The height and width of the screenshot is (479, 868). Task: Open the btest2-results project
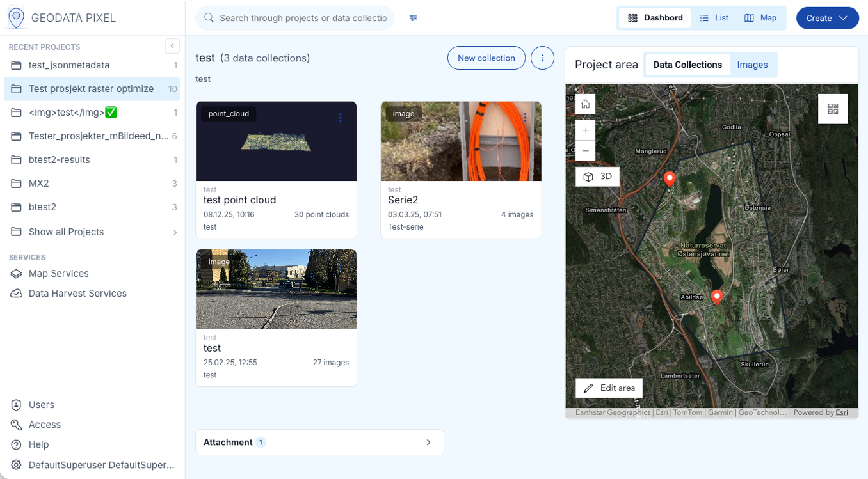tap(92, 160)
